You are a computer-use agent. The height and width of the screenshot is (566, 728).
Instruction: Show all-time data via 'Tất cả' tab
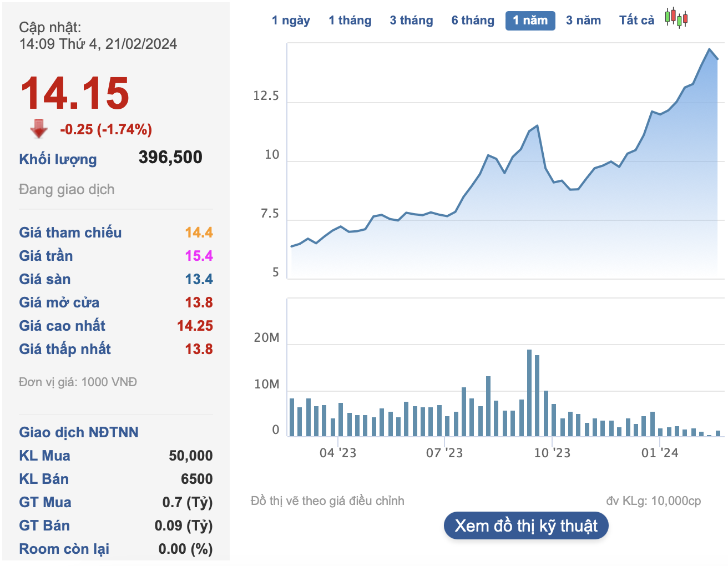(x=636, y=20)
